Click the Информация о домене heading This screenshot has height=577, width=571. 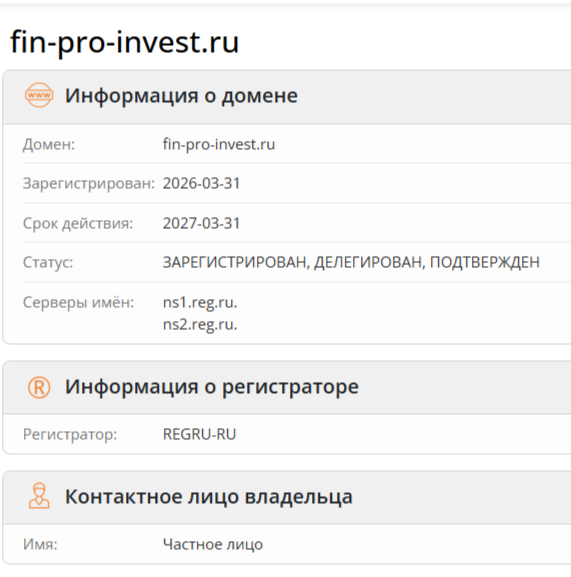point(181,96)
